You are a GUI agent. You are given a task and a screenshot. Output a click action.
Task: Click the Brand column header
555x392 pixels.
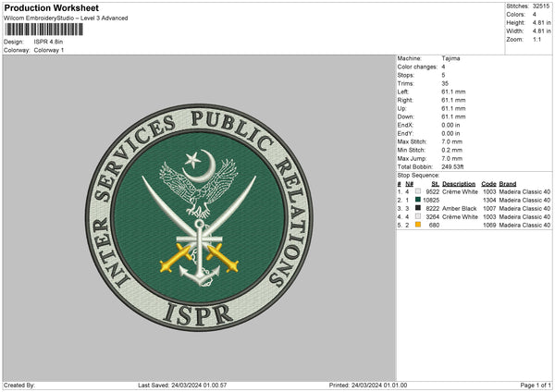coord(510,183)
